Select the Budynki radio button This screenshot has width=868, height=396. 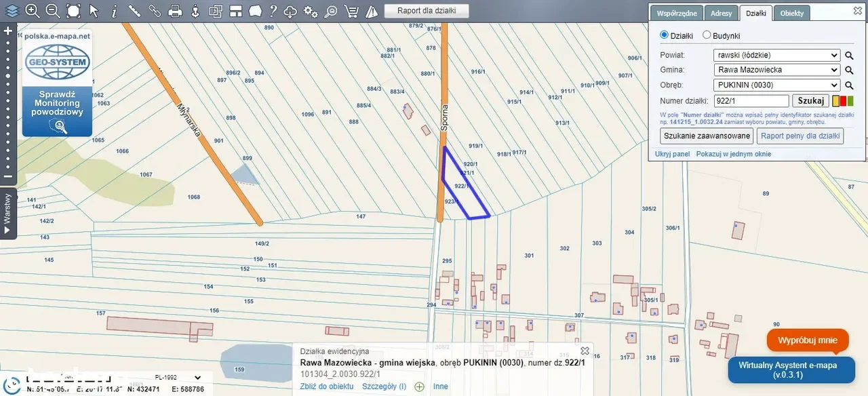pyautogui.click(x=707, y=35)
